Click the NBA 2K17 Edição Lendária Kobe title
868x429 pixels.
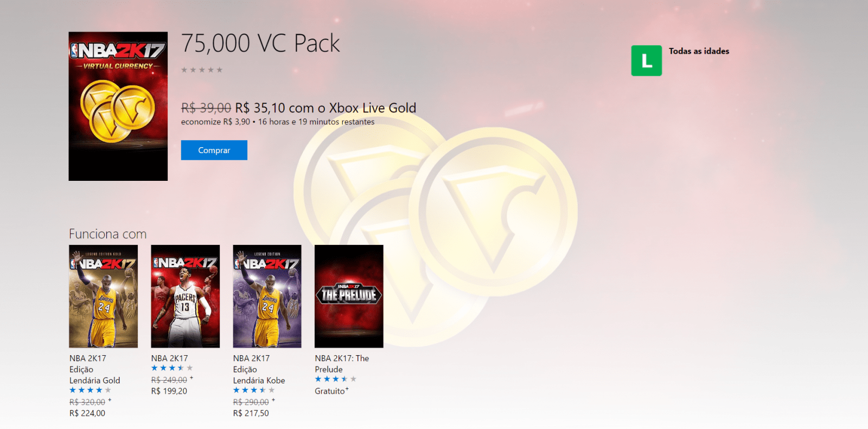[259, 369]
